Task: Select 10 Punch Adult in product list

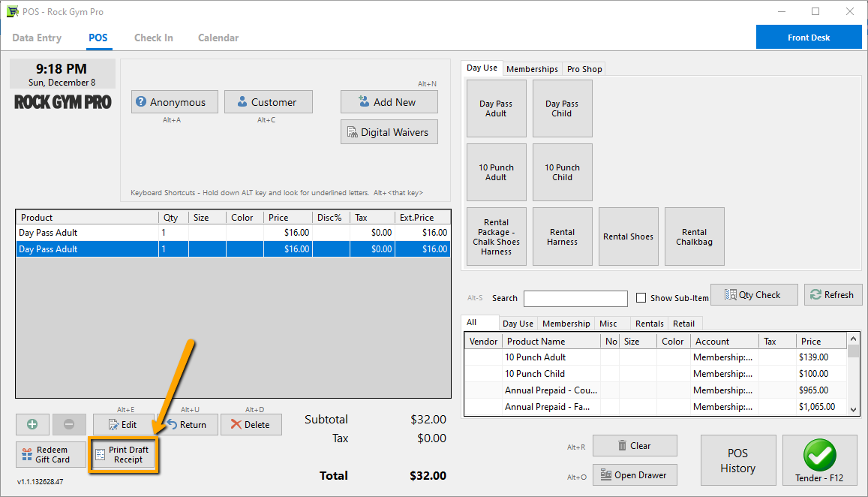Action: [x=656, y=357]
